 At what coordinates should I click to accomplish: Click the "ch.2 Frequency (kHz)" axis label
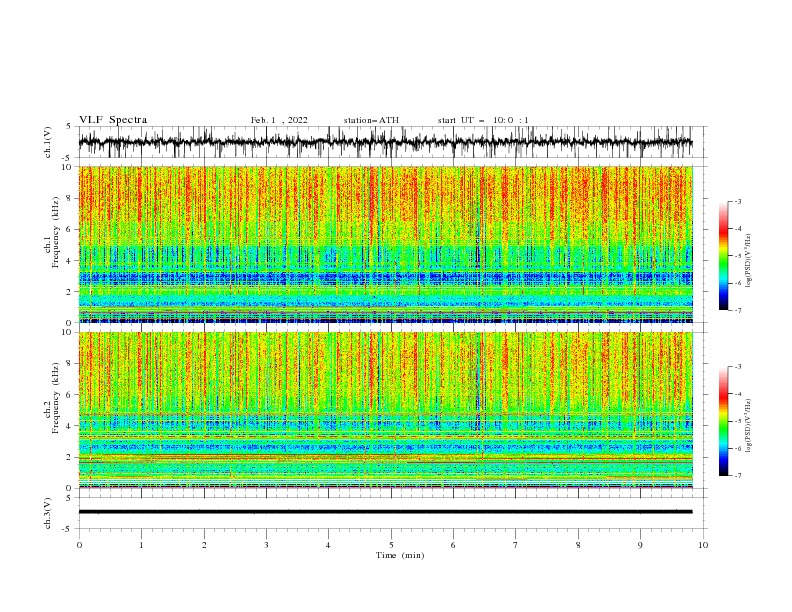point(52,398)
